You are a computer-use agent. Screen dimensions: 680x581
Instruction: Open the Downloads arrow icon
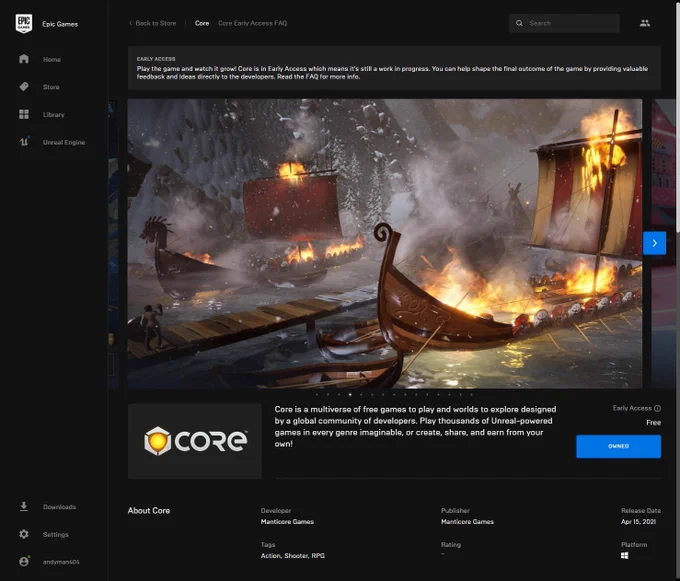click(x=24, y=506)
